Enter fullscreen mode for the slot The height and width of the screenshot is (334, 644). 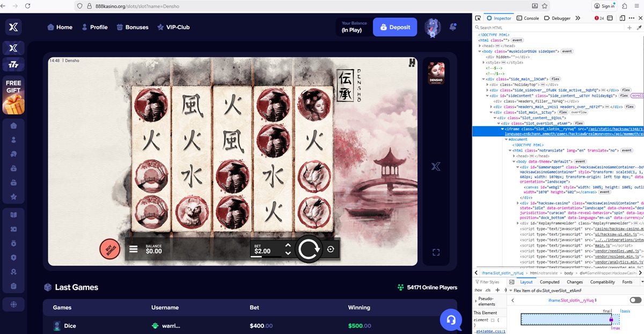pos(436,252)
